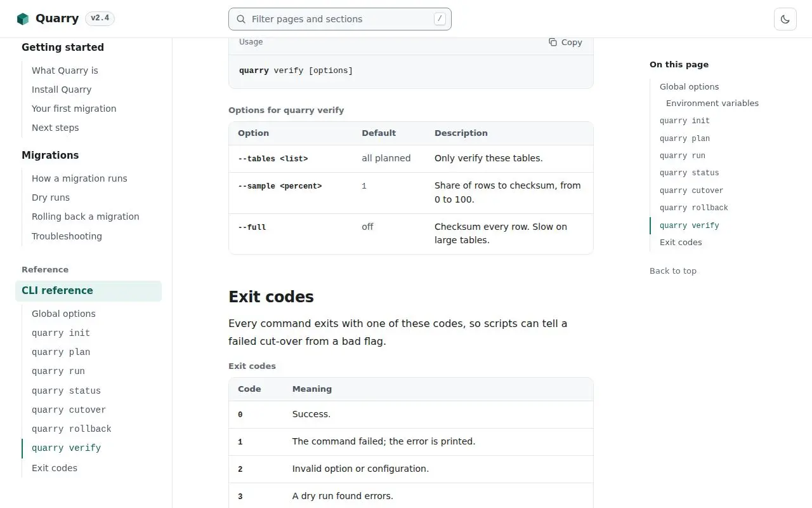
Task: Go to Rolling back a migration
Action: tap(86, 217)
